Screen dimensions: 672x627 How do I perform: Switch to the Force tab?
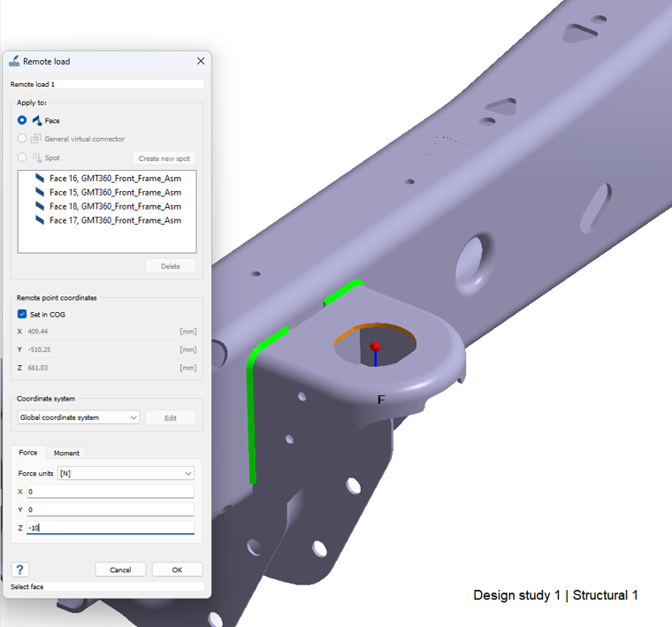click(x=28, y=453)
